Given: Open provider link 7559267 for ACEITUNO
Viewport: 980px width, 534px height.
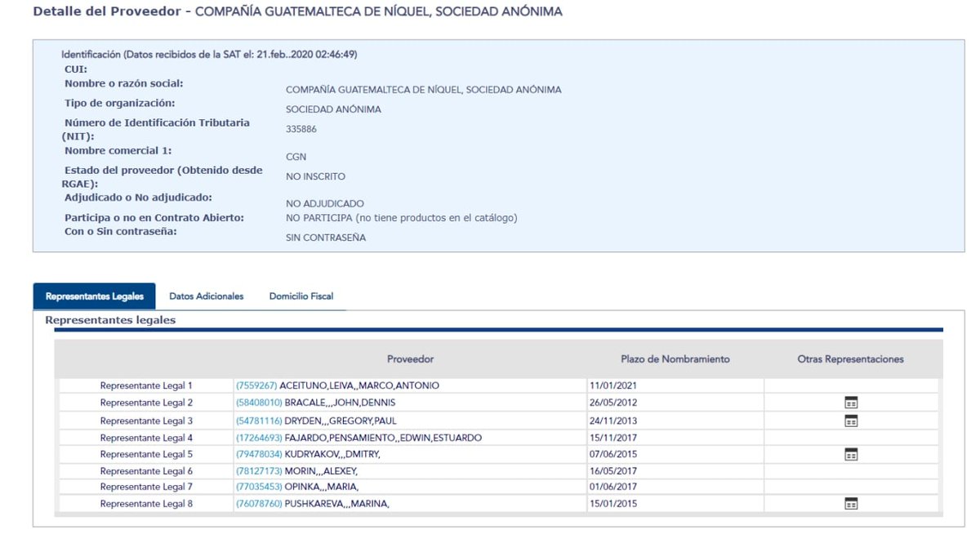Looking at the screenshot, I should tap(257, 385).
